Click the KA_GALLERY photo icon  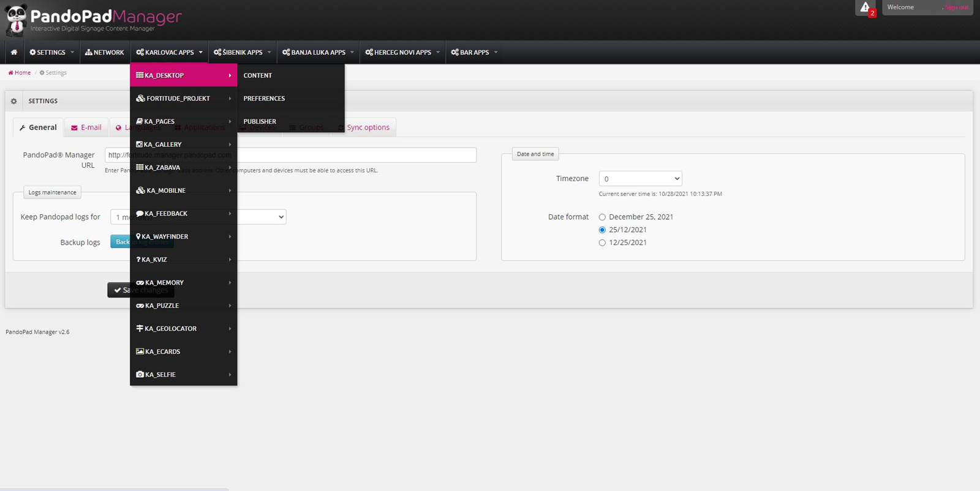(140, 144)
